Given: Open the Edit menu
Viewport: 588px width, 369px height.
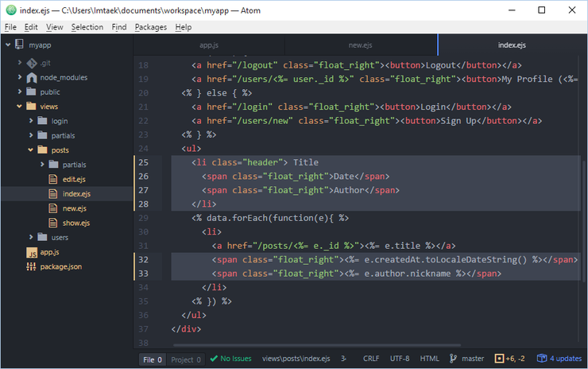Looking at the screenshot, I should pos(31,27).
